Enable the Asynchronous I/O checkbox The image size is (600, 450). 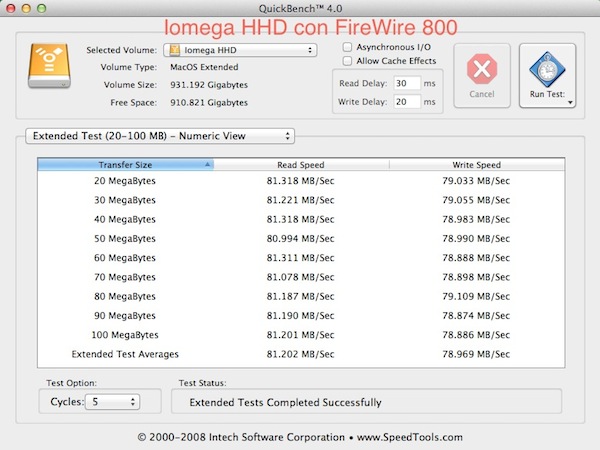pyautogui.click(x=347, y=47)
